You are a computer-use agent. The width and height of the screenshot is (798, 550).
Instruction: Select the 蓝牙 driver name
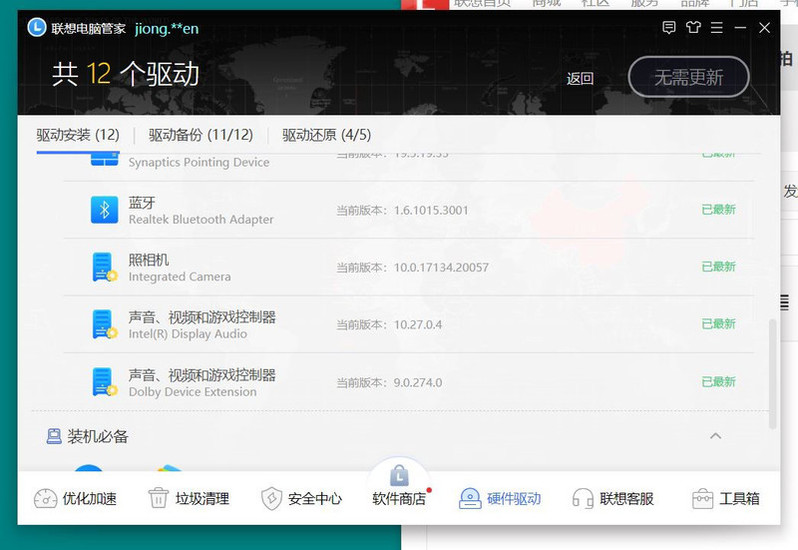coord(142,202)
